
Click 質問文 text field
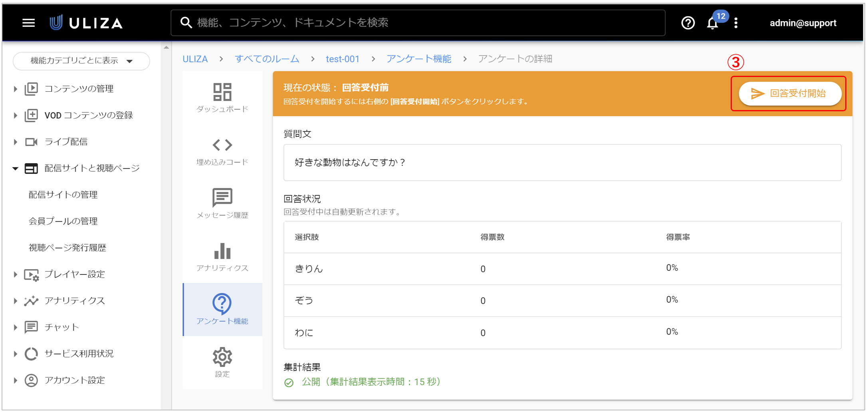pyautogui.click(x=562, y=163)
